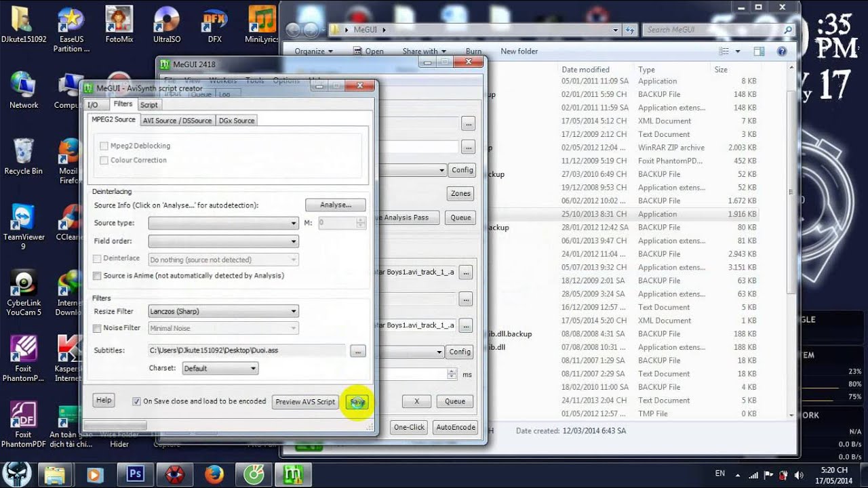This screenshot has width=868, height=488.
Task: Launch UltraISO from the desktop
Action: [167, 24]
